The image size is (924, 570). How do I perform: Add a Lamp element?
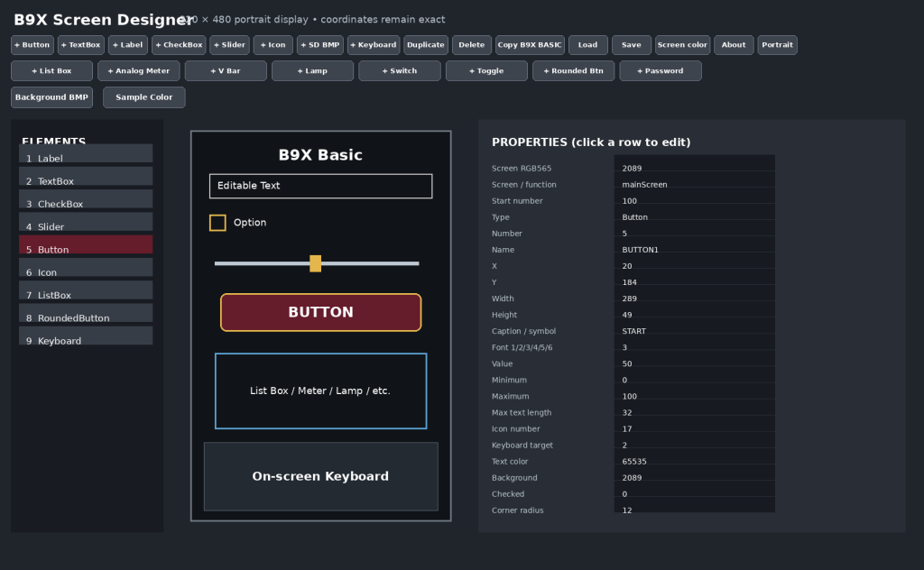(312, 70)
